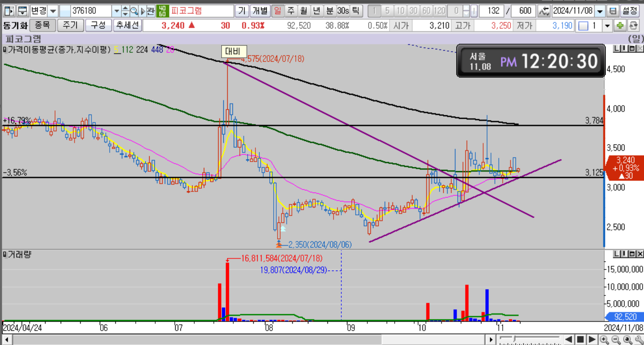The image size is (644, 345).
Task: Click the 관 watchlist button
Action: click(x=150, y=11)
